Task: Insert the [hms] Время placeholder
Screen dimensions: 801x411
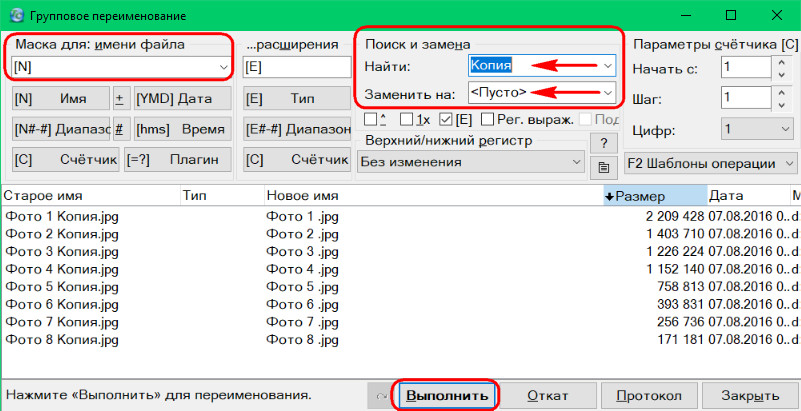Action: pos(182,130)
